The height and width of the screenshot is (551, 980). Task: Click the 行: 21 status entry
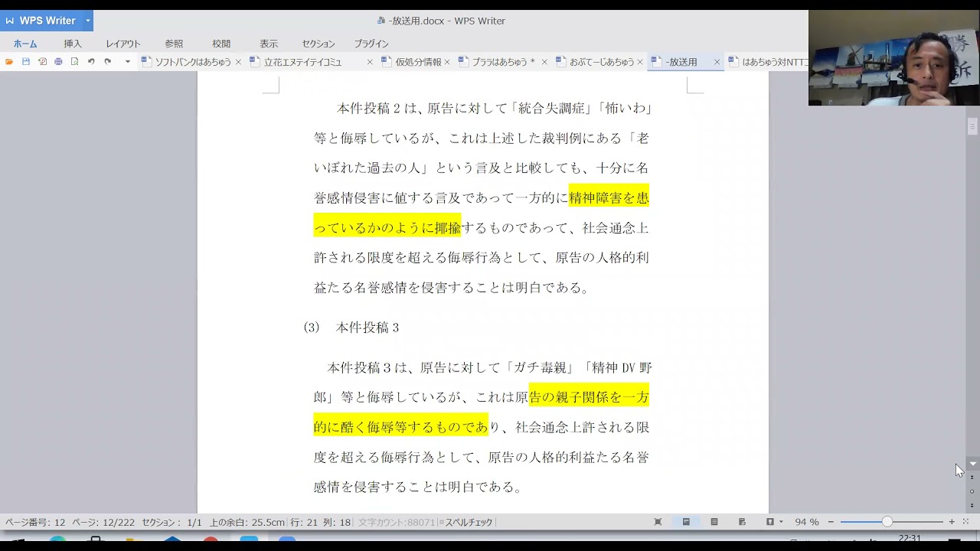[x=304, y=522]
